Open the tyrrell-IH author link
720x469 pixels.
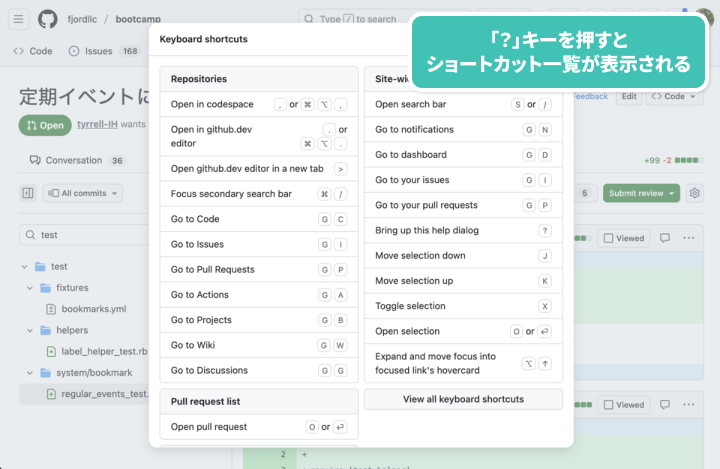pos(98,124)
